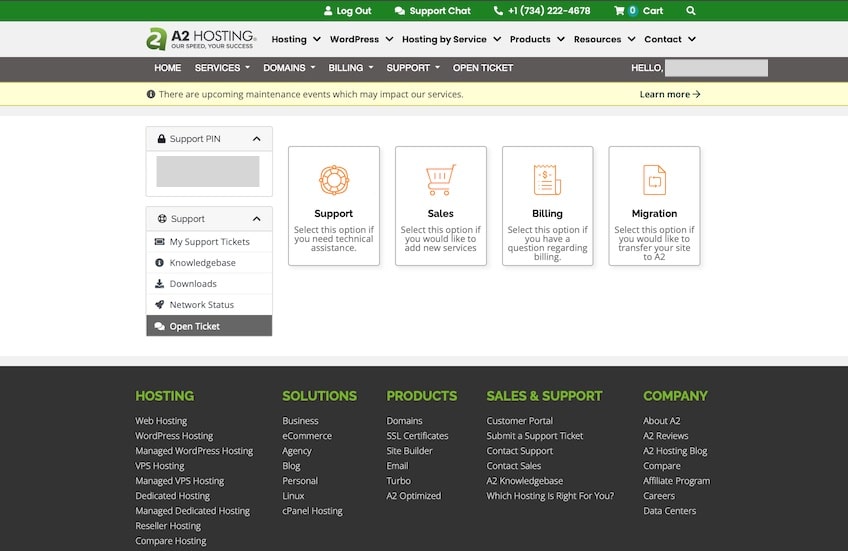Click the Support Chat bubble icon
This screenshot has height=551, width=848.
(400, 11)
